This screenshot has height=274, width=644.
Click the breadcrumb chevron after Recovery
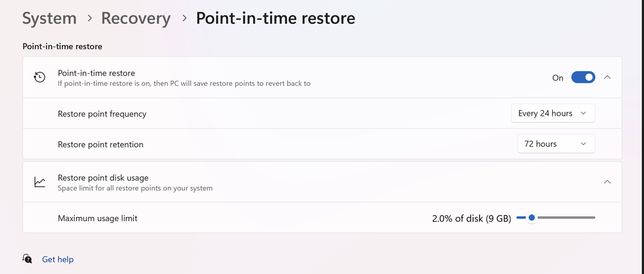(x=184, y=18)
